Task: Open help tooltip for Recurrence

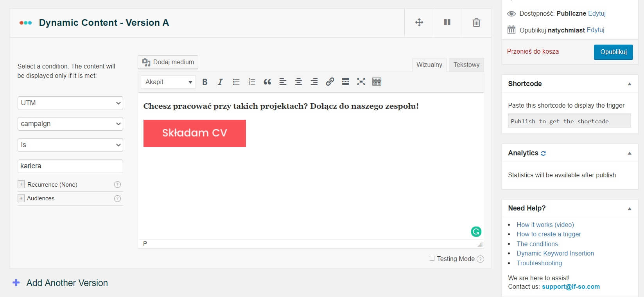Action: click(117, 185)
